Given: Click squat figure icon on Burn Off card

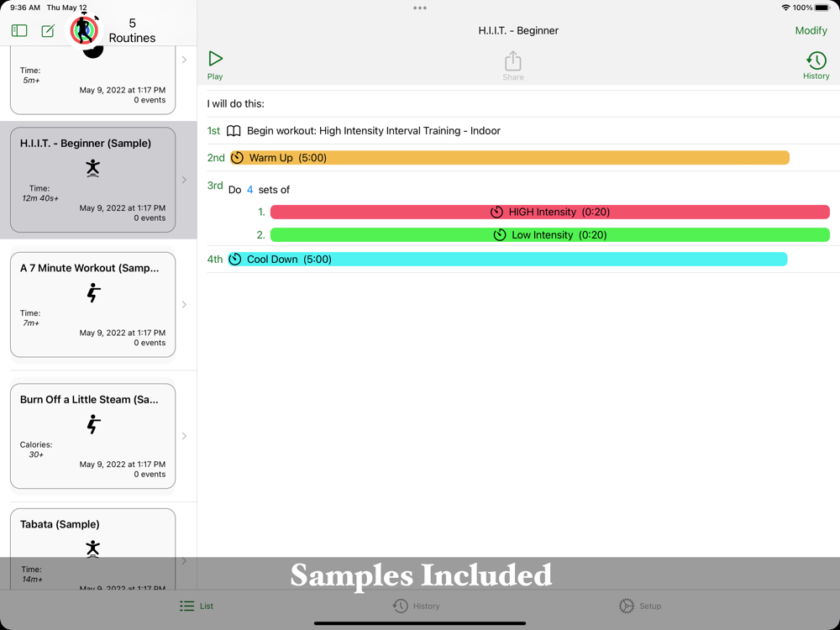Looking at the screenshot, I should [x=93, y=424].
